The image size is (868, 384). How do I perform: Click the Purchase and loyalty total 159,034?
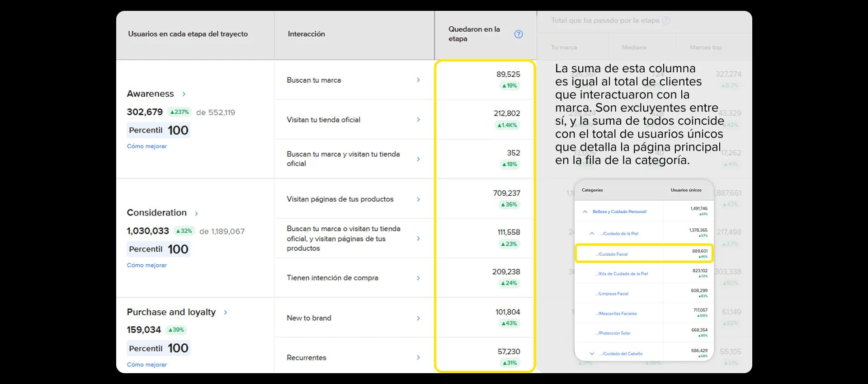[144, 330]
